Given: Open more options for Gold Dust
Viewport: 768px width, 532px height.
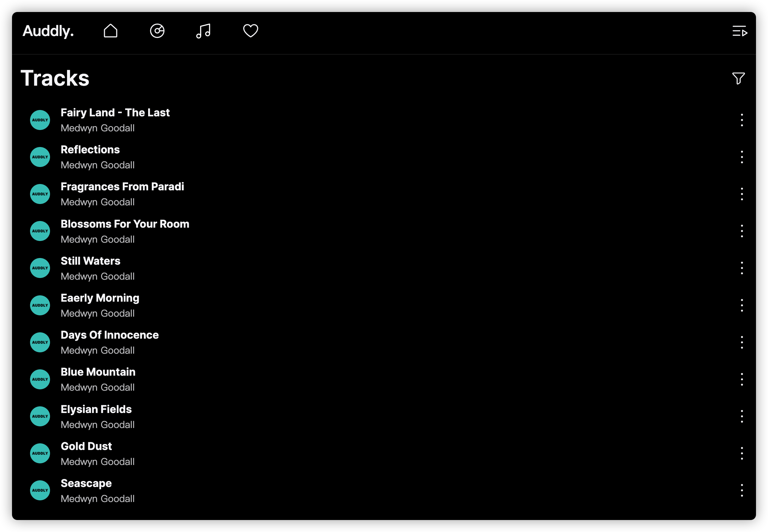Looking at the screenshot, I should (742, 453).
